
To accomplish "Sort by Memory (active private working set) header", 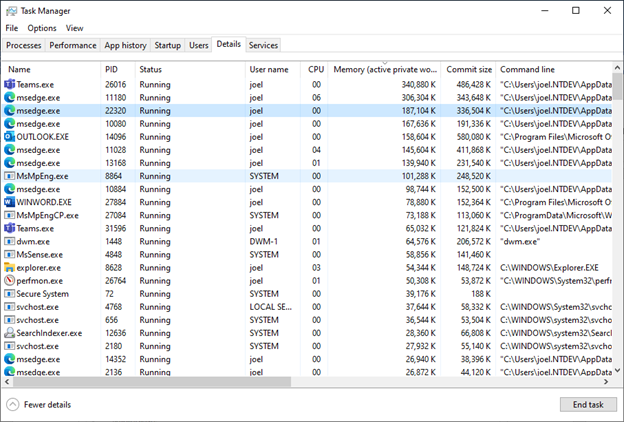I will [384, 69].
